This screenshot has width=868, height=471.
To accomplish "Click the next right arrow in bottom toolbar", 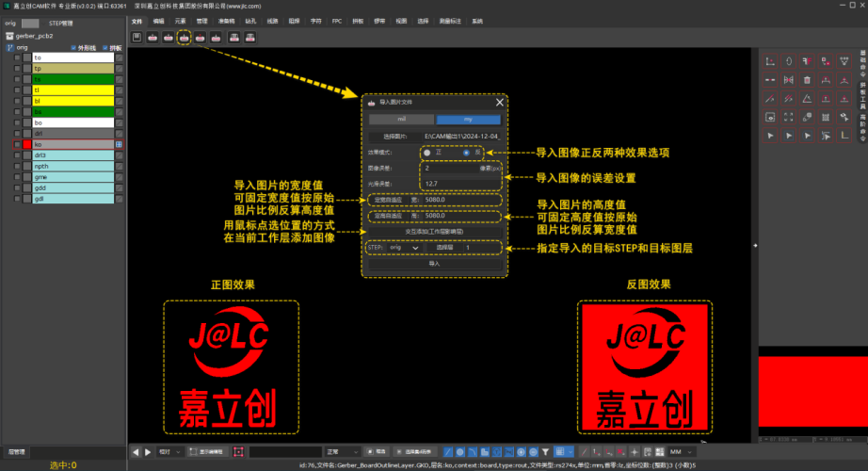I will tap(148, 451).
